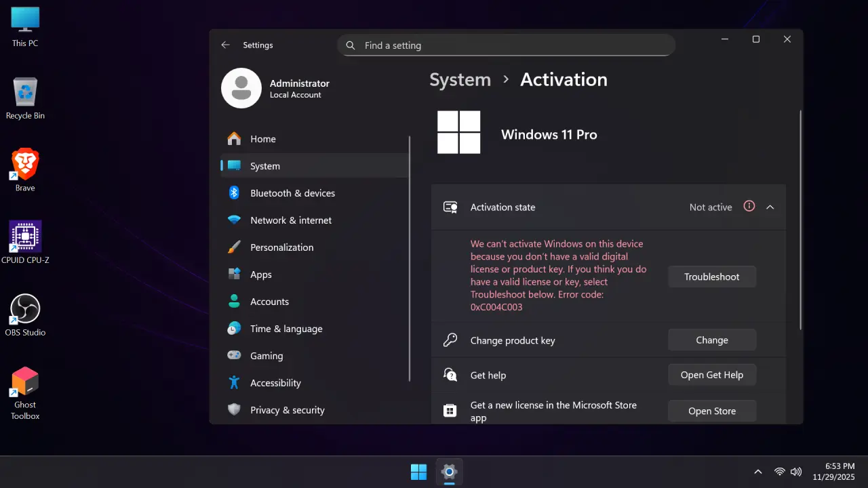The image size is (868, 488).
Task: Click the Change product key label
Action: point(513,340)
